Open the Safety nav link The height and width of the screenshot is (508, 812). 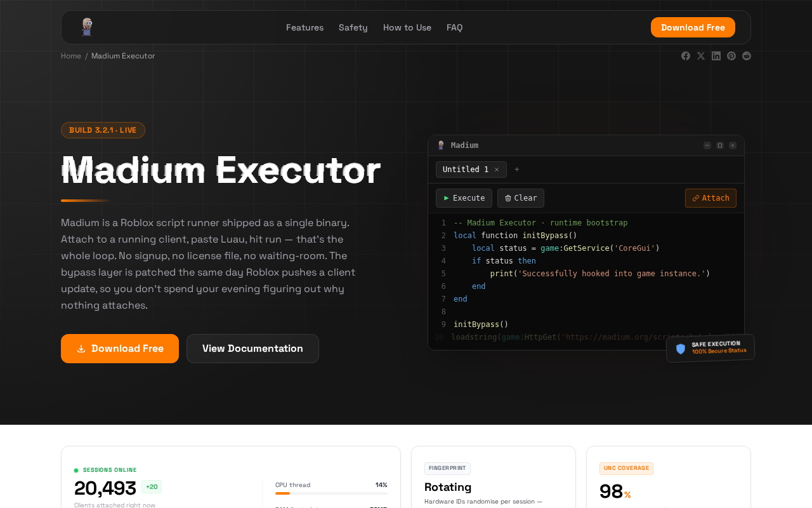(x=353, y=27)
